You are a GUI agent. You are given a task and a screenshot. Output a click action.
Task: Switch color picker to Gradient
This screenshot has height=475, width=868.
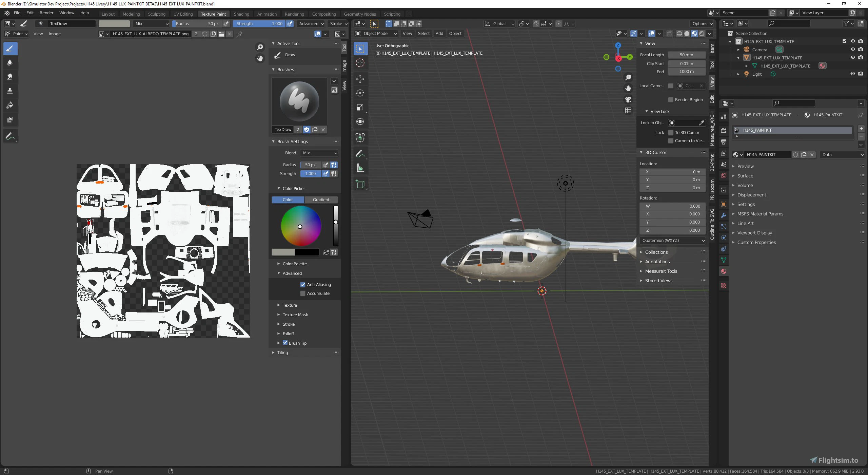pyautogui.click(x=321, y=200)
